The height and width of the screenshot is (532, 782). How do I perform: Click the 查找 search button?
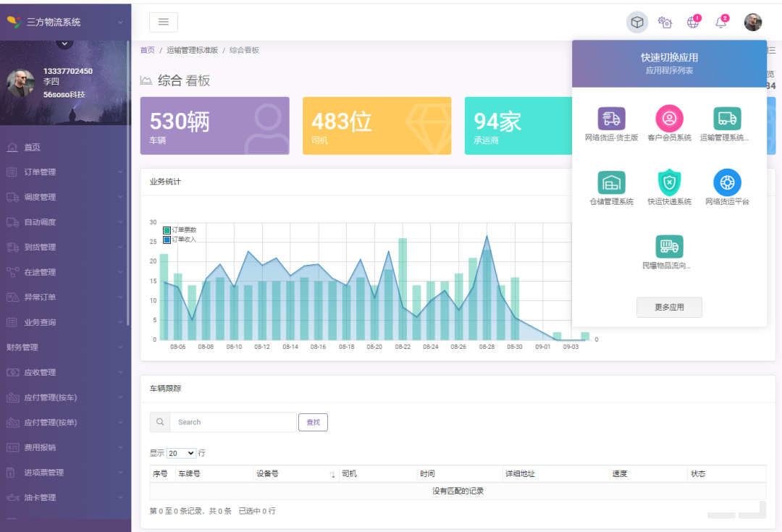(x=313, y=422)
